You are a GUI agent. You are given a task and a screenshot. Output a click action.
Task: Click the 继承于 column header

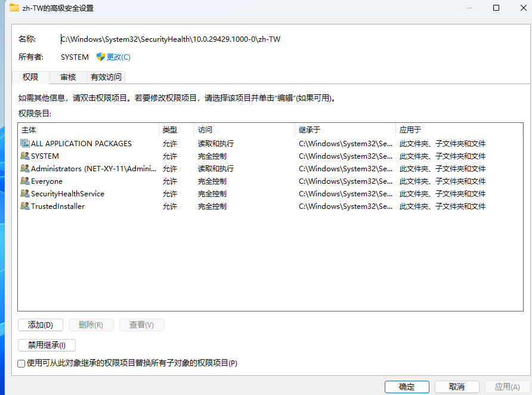tap(345, 129)
